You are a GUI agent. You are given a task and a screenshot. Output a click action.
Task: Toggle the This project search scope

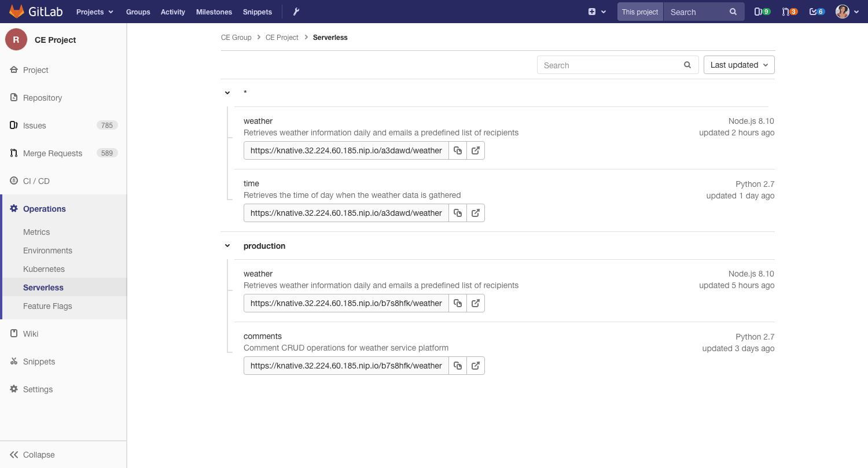pos(639,11)
